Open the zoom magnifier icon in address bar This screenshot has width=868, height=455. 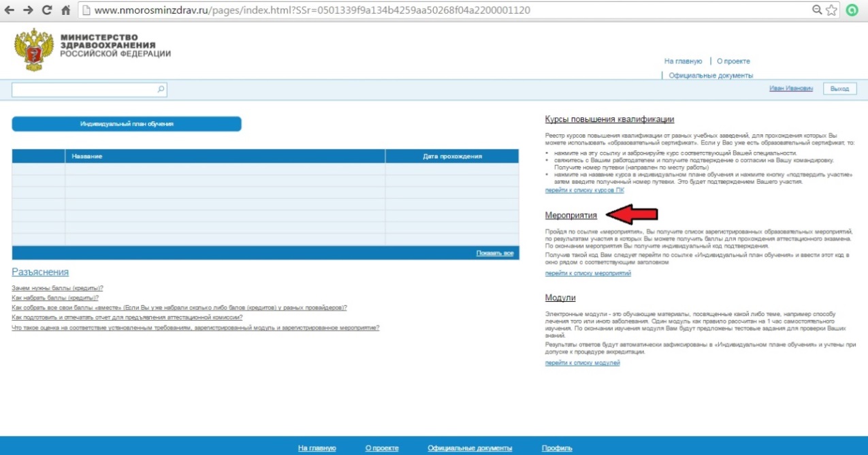pyautogui.click(x=817, y=10)
